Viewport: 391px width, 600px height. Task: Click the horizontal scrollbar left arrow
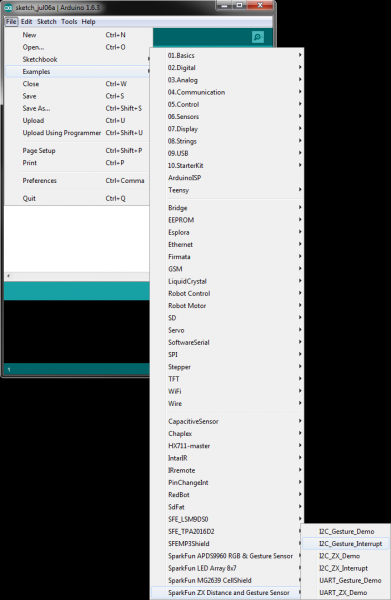[8, 276]
